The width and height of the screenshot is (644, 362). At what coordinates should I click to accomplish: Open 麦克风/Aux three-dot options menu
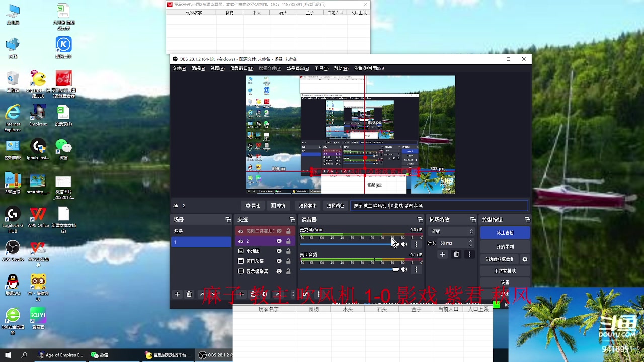[x=416, y=244]
